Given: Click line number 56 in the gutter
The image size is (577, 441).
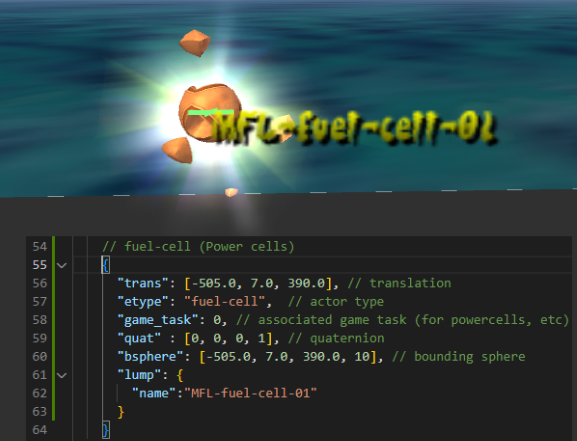Looking at the screenshot, I should pyautogui.click(x=40, y=283).
